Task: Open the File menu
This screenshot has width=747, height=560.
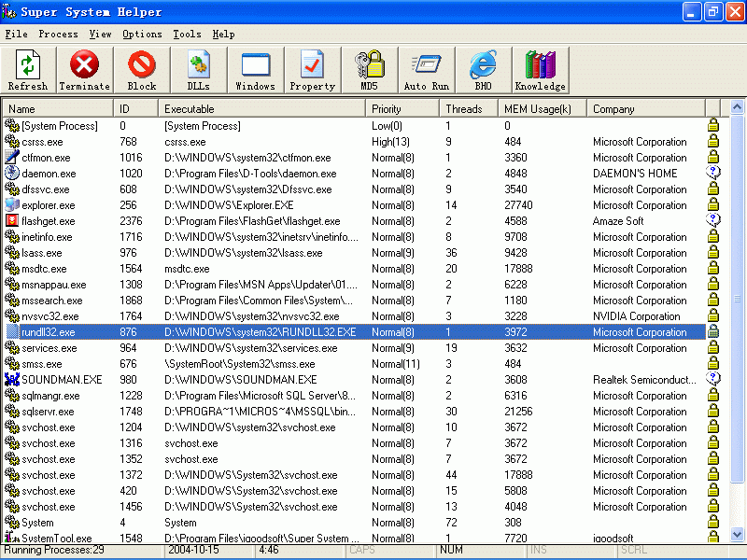Action: 16,35
